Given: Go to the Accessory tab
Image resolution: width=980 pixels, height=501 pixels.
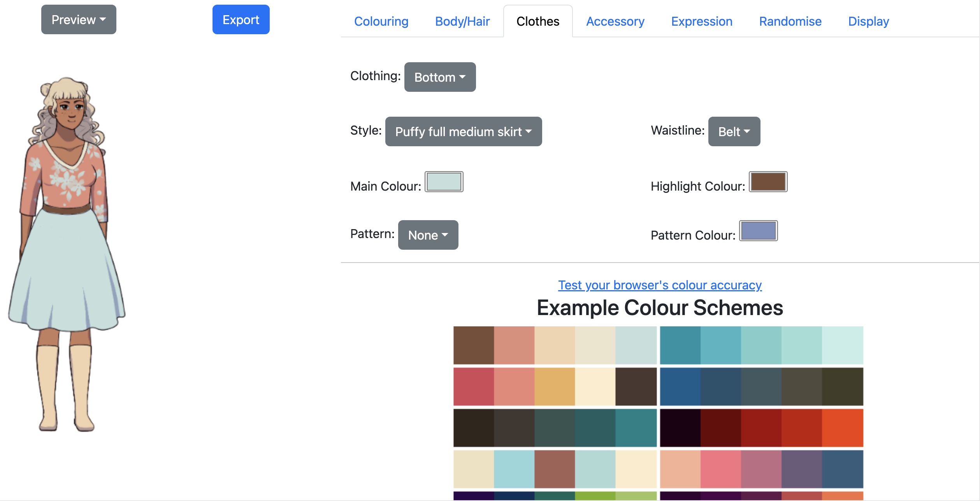Looking at the screenshot, I should click(615, 21).
